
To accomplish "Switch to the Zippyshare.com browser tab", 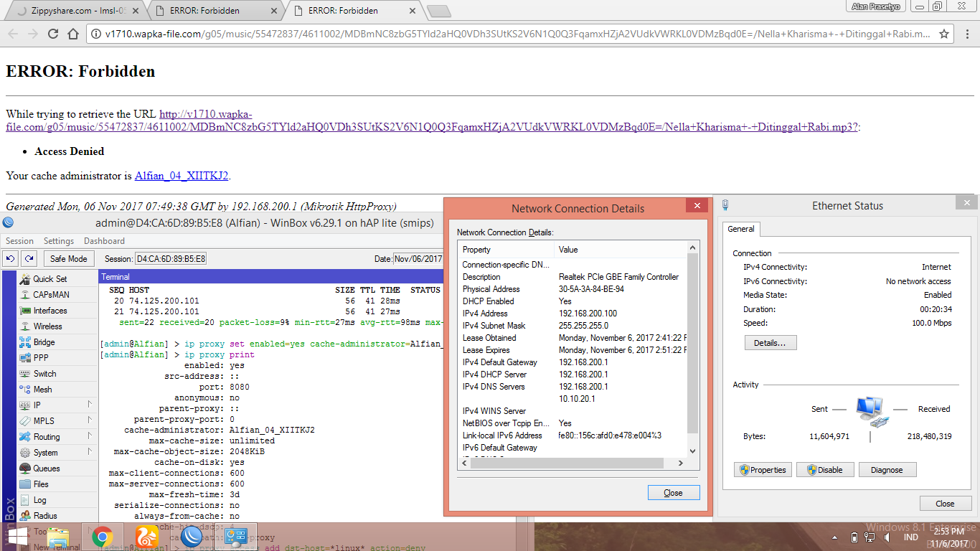I will click(79, 11).
